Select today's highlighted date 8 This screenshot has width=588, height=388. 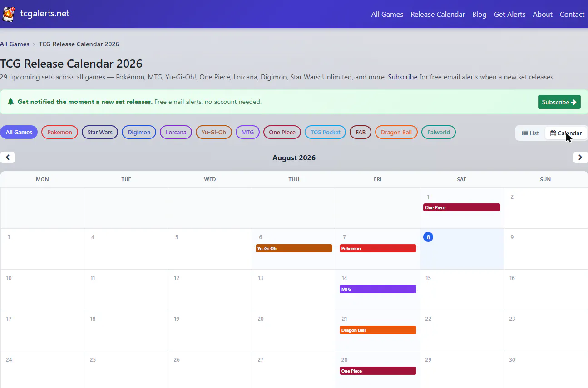click(x=428, y=237)
